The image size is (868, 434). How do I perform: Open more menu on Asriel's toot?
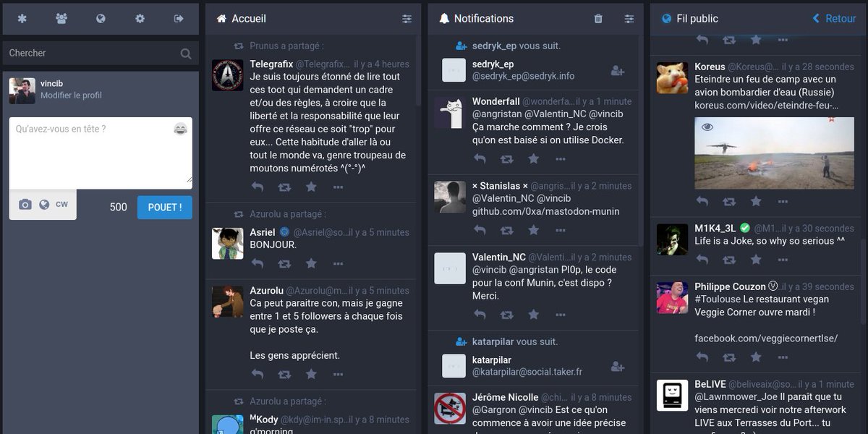[x=338, y=263]
